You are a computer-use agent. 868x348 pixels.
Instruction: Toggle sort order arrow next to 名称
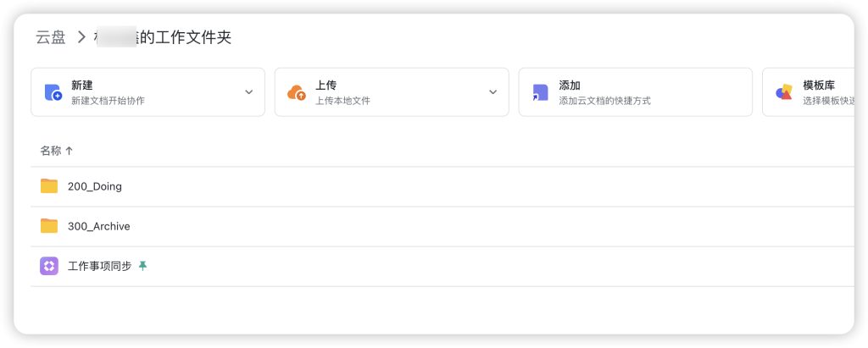[70, 151]
